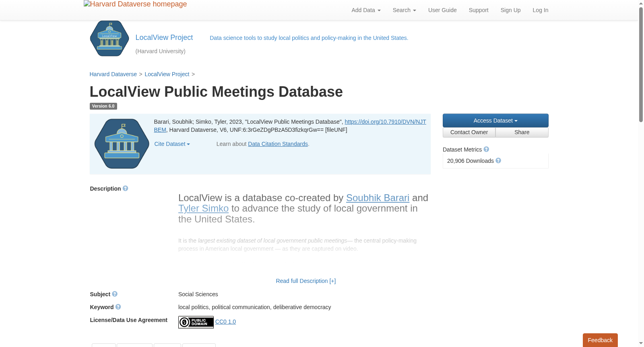
Task: Expand the Access Dataset dropdown button
Action: [495, 121]
